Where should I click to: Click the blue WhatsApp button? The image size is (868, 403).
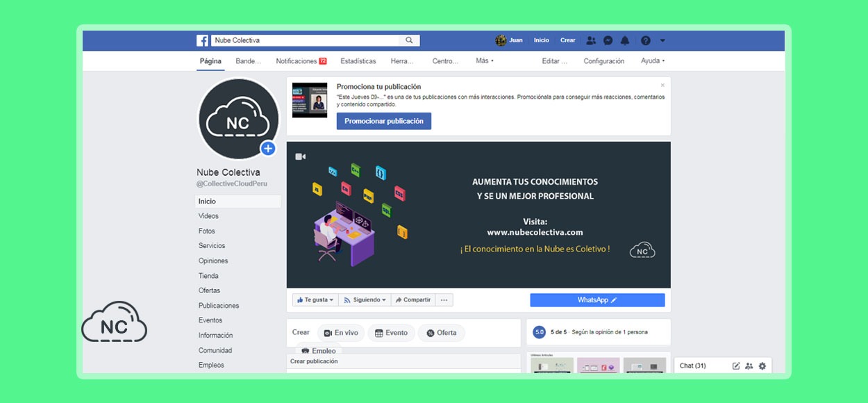(x=597, y=300)
